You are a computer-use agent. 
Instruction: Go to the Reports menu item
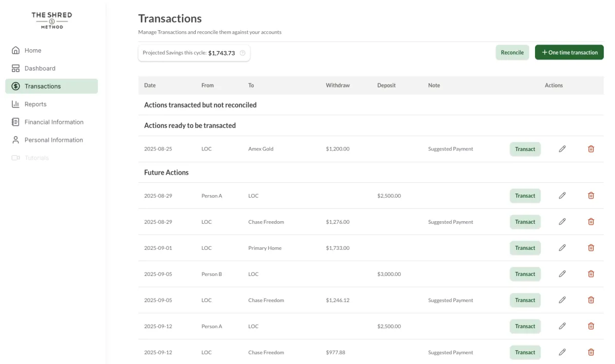click(35, 104)
